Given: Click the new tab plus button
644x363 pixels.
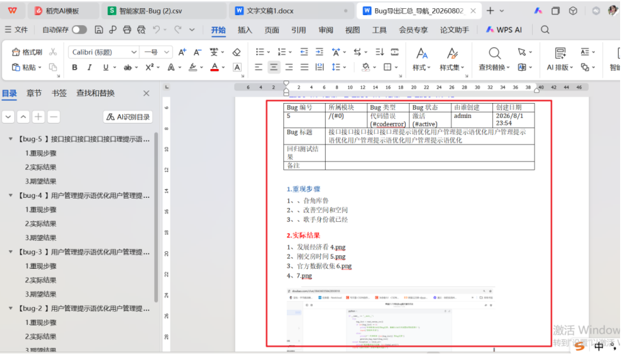Looking at the screenshot, I should [x=490, y=11].
